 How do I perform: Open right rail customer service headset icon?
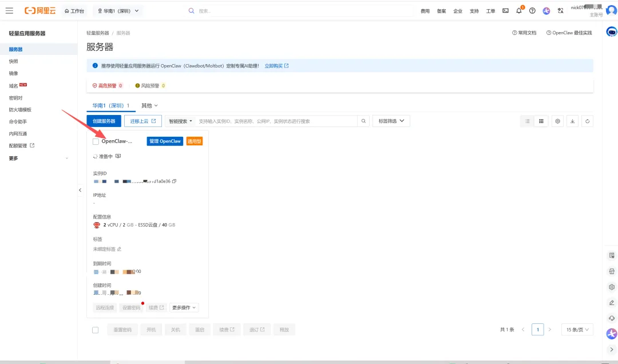(612, 318)
